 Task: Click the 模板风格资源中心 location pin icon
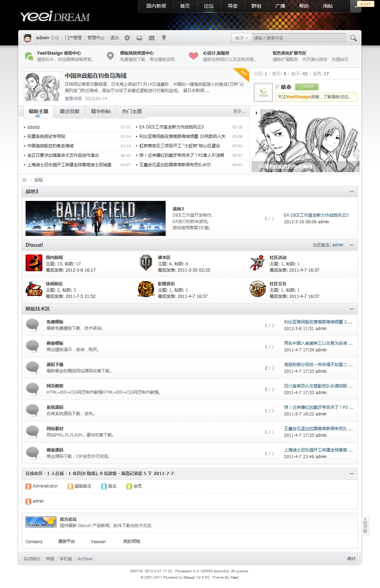(110, 56)
